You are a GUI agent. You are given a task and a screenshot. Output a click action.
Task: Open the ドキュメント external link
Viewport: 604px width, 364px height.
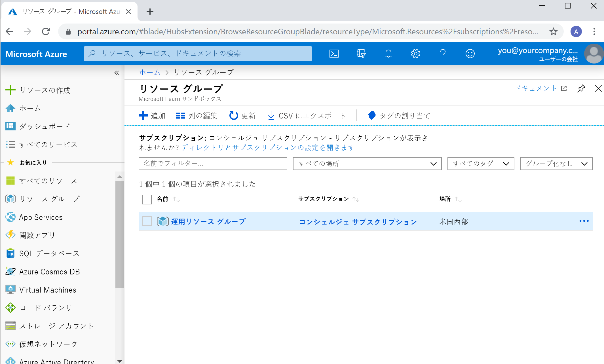tap(540, 88)
